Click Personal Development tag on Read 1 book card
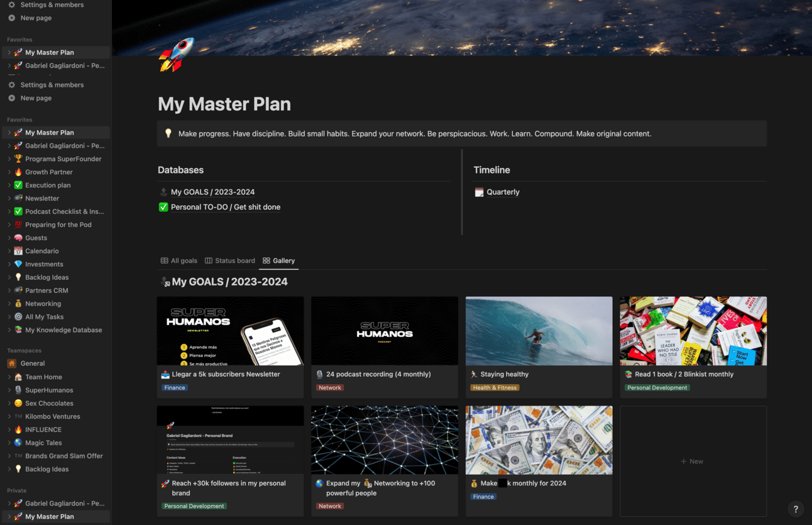 point(657,388)
